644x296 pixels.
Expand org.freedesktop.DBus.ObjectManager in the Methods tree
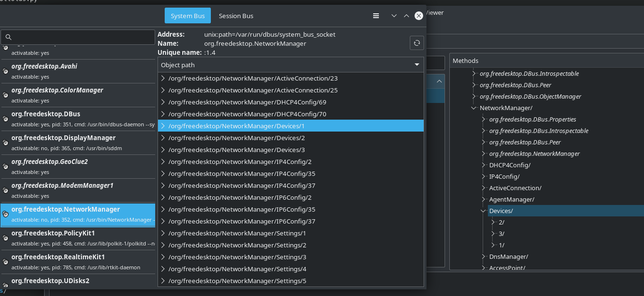coord(474,96)
